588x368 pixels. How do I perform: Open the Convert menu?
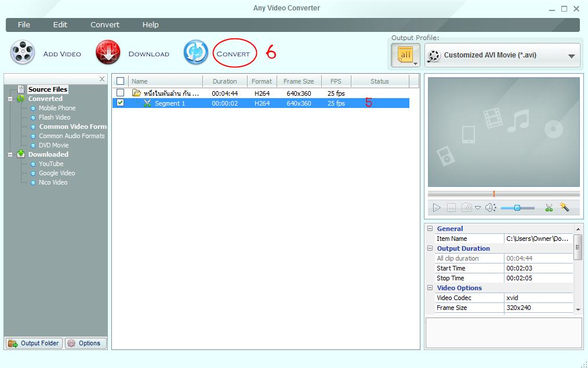(x=104, y=25)
